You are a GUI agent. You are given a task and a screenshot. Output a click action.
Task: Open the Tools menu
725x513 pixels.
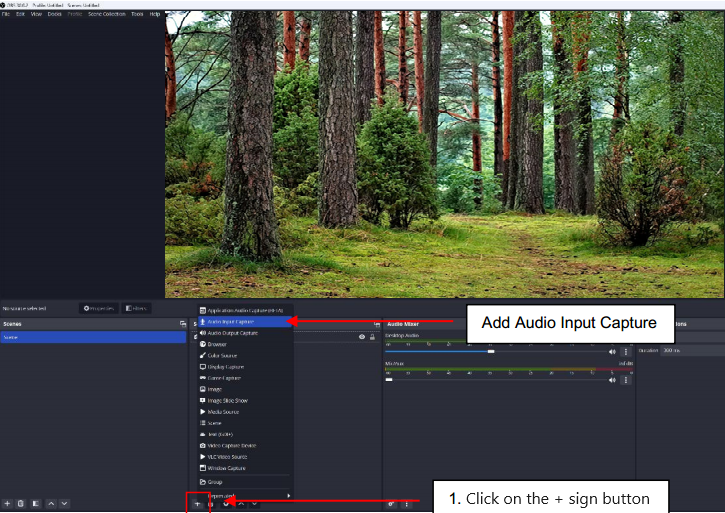coord(137,14)
